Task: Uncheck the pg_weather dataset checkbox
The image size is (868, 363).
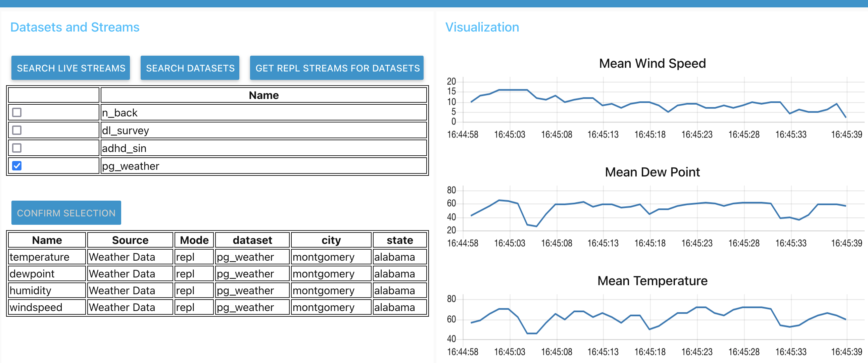Action: pos(17,166)
